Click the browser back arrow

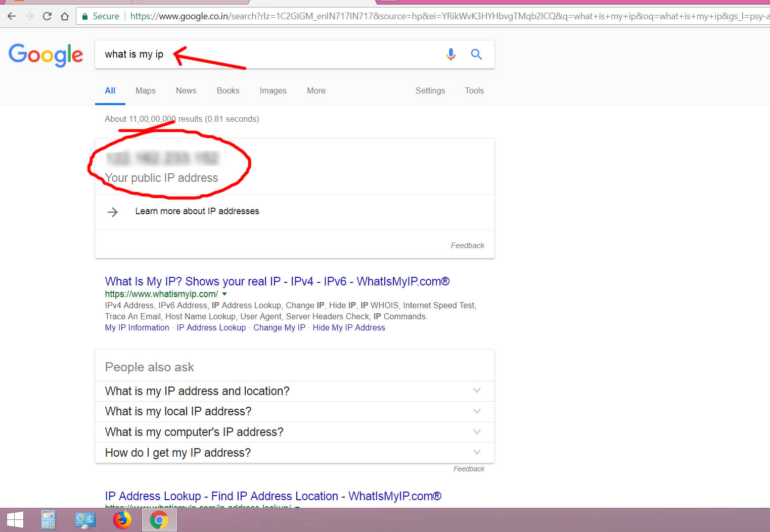[x=12, y=16]
